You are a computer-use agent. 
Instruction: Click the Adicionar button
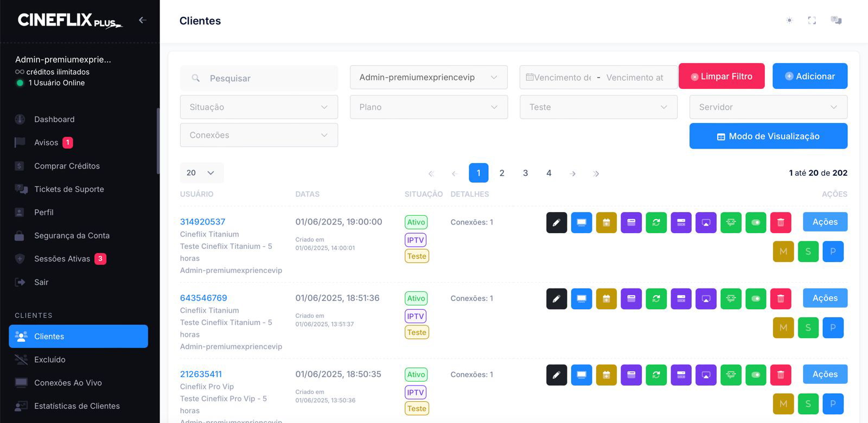(x=809, y=76)
